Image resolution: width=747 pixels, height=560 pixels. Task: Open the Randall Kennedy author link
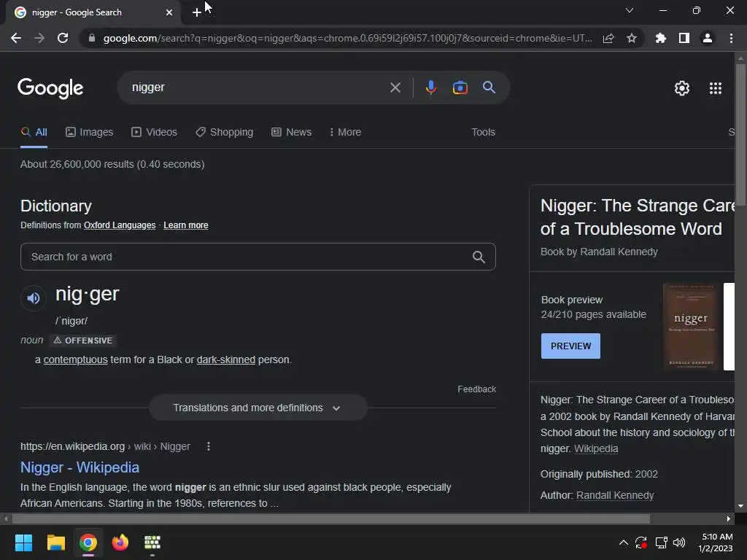click(x=614, y=495)
